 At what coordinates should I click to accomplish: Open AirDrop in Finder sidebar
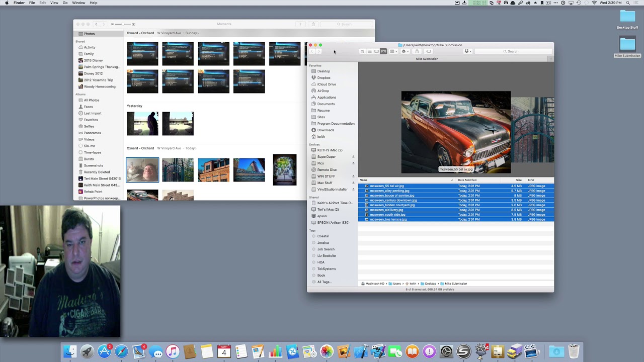pyautogui.click(x=323, y=91)
